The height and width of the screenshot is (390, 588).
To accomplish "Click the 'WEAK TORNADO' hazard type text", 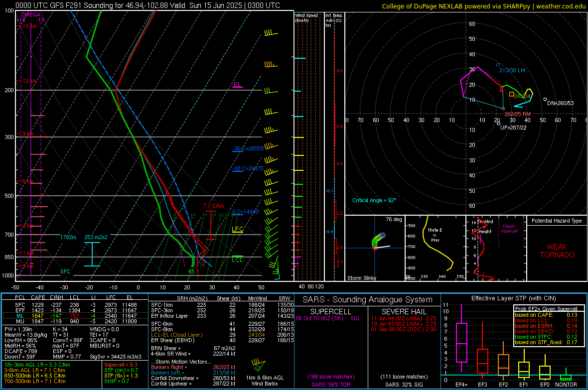I will tap(557, 251).
